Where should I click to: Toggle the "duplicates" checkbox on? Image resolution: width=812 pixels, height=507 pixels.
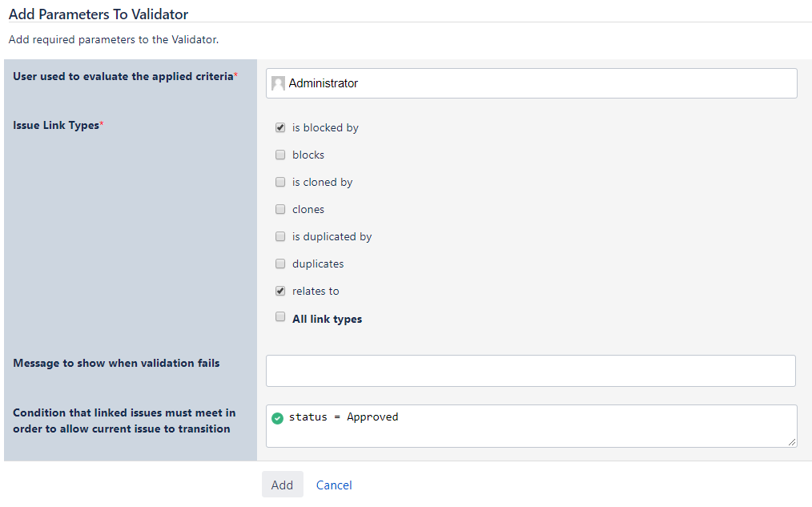point(280,264)
